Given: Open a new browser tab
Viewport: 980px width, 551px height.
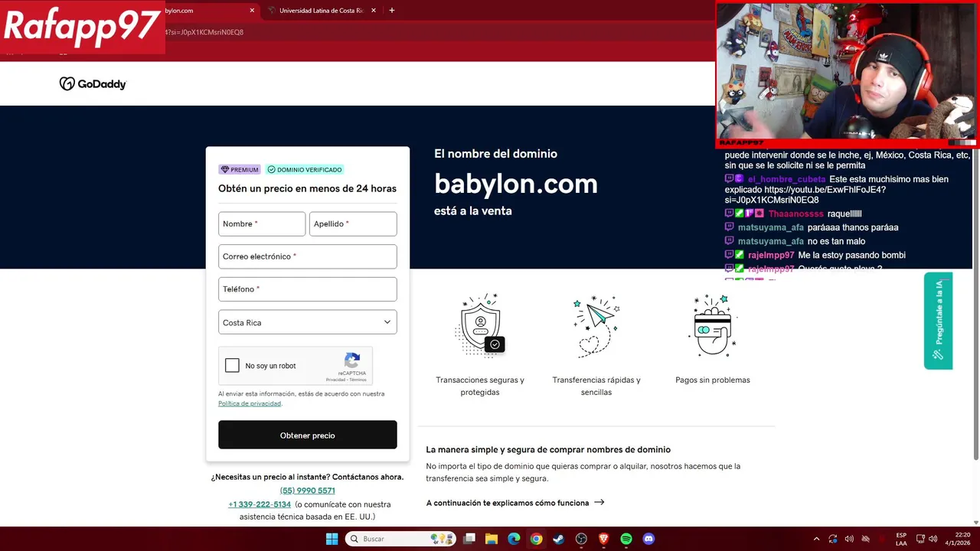Looking at the screenshot, I should pos(392,11).
